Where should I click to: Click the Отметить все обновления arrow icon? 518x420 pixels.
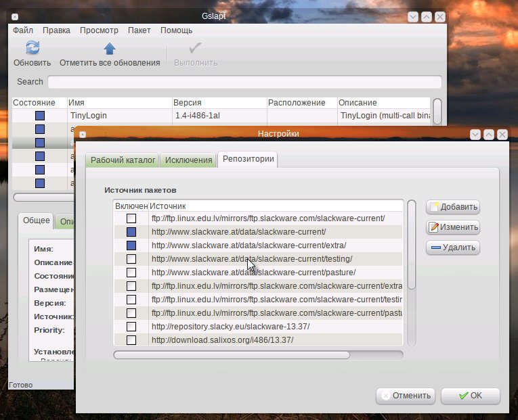[x=110, y=49]
